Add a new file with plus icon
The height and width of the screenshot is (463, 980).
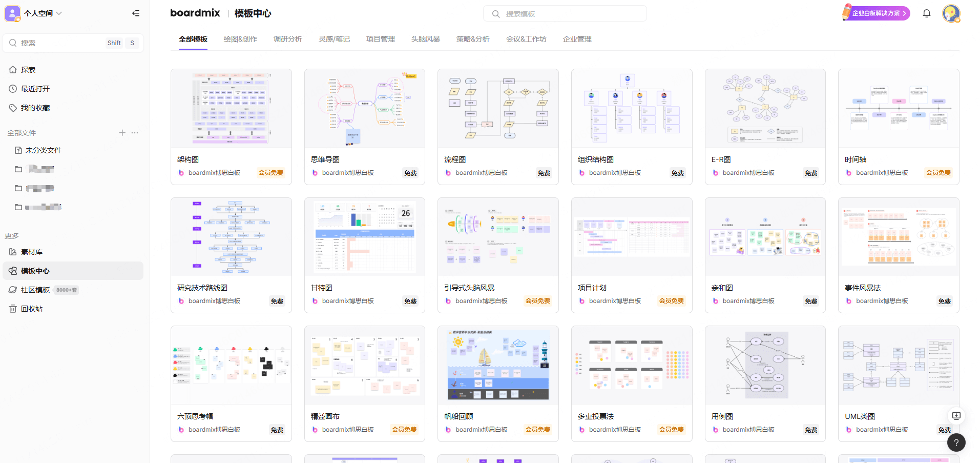click(122, 133)
